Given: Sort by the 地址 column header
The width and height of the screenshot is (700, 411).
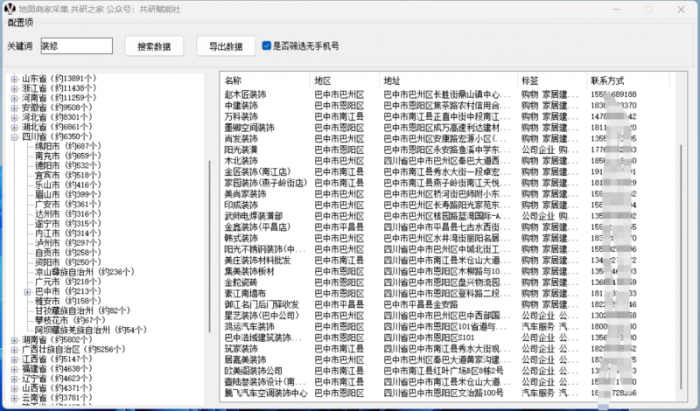Looking at the screenshot, I should tap(448, 81).
